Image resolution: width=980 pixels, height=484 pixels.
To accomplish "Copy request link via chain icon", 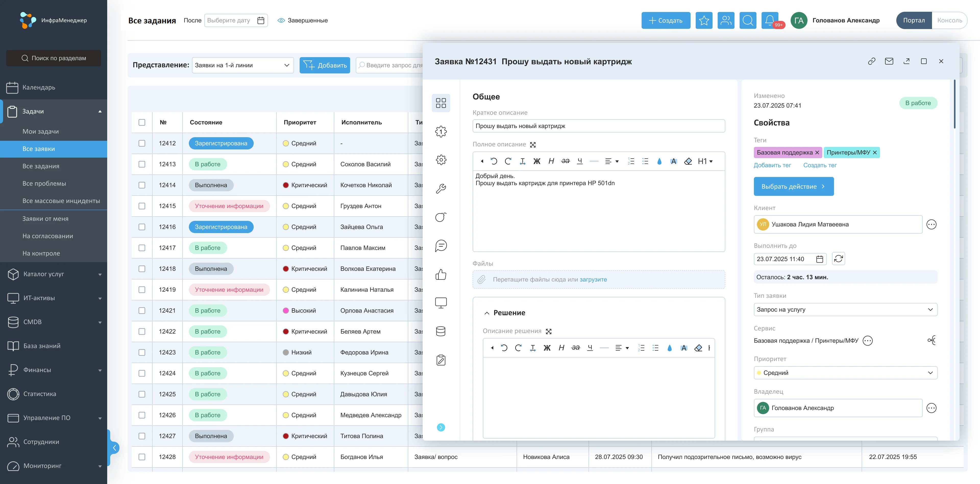I will pos(872,61).
